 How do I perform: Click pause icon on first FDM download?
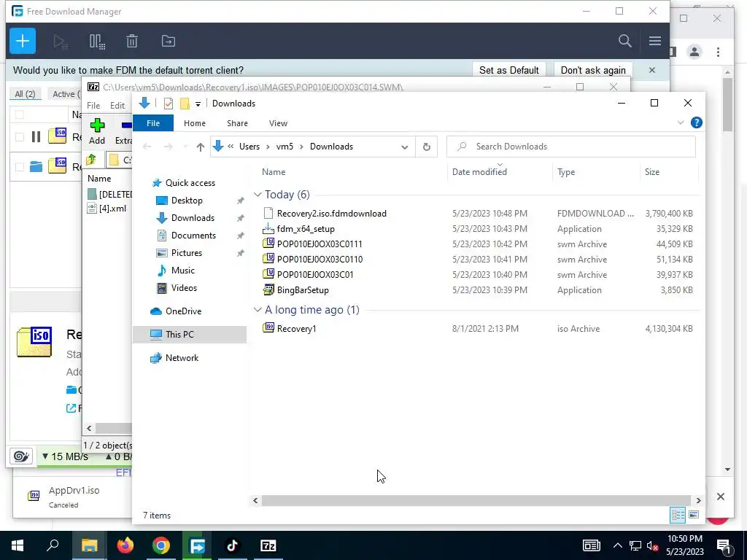point(36,137)
